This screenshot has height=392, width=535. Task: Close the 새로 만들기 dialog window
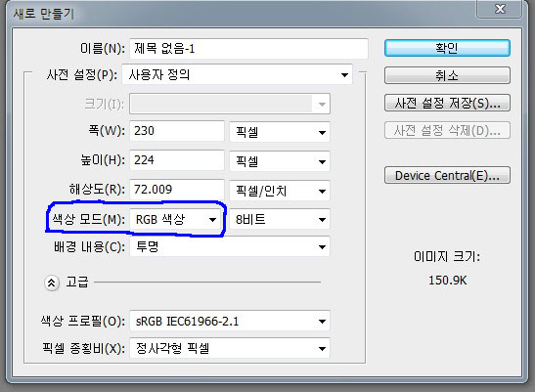click(x=500, y=9)
